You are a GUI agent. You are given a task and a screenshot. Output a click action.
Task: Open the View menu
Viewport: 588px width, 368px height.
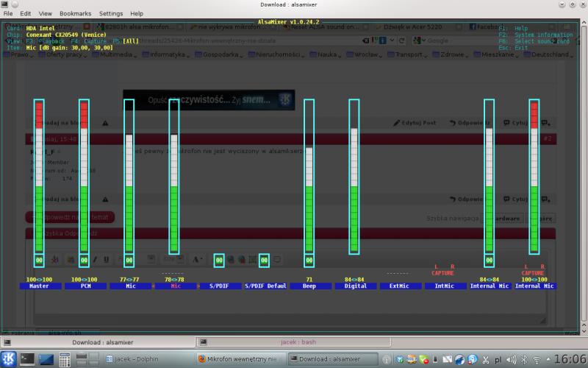[x=46, y=13]
